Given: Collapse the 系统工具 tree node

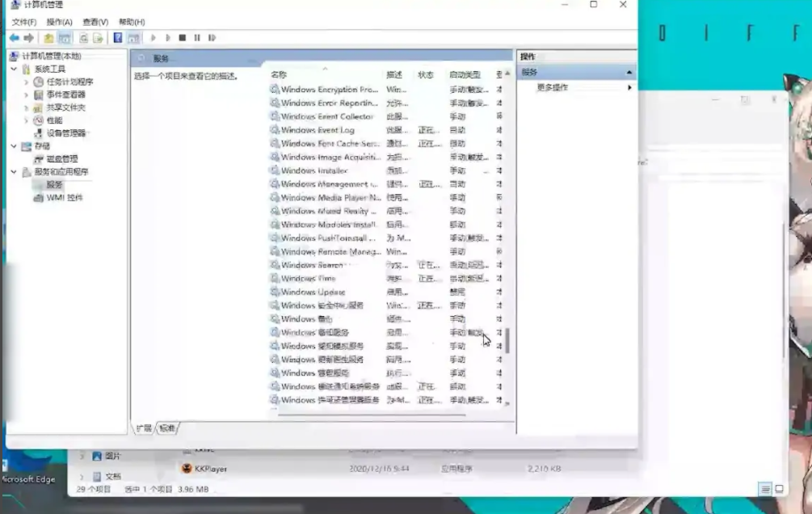Looking at the screenshot, I should click(x=14, y=69).
